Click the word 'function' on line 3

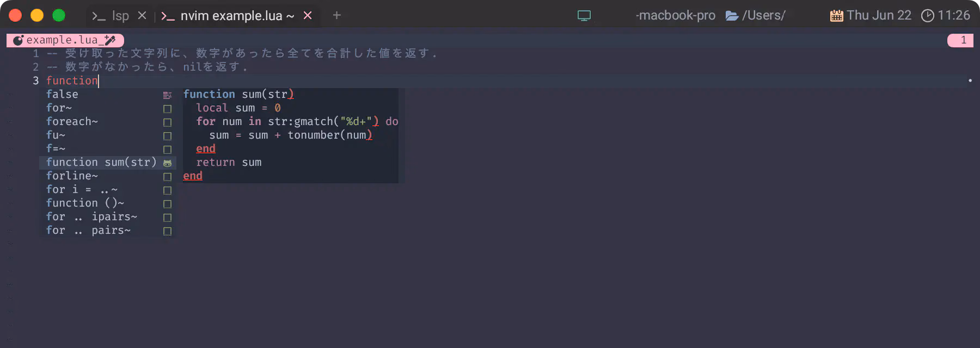(x=72, y=80)
